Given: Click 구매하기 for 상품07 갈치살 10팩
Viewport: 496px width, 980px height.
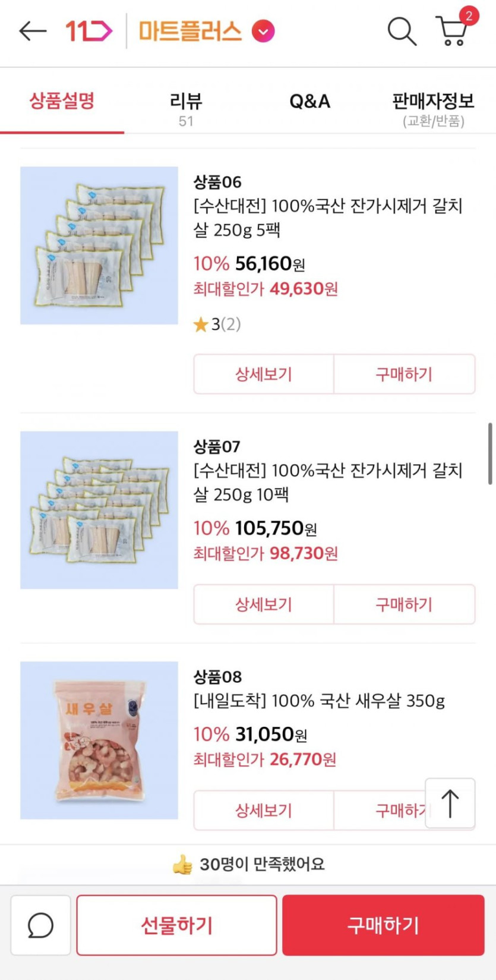Looking at the screenshot, I should pyautogui.click(x=404, y=604).
